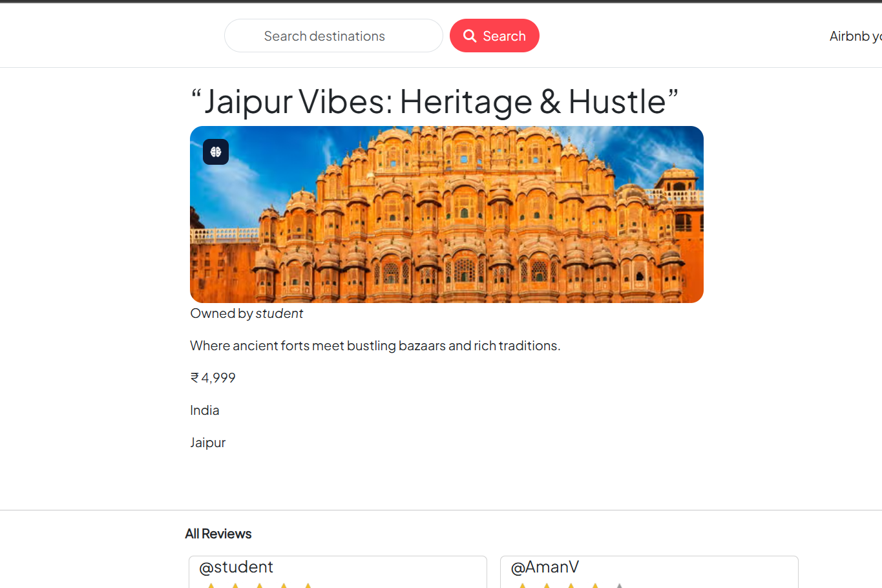Click the Hawa Mahal listing photo
882x588 pixels.
click(x=446, y=215)
